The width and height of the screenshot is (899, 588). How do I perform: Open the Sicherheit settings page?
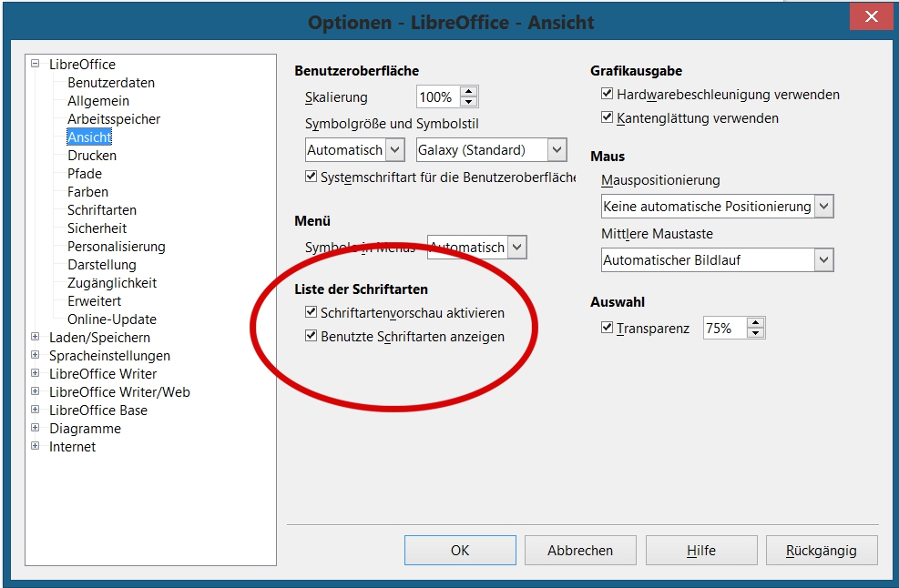pyautogui.click(x=97, y=228)
